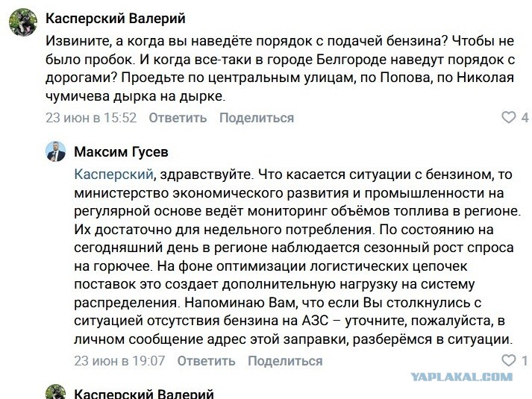532x399 pixels.
Task: Open Максим Гусев's profile avatar
Action: click(x=56, y=151)
